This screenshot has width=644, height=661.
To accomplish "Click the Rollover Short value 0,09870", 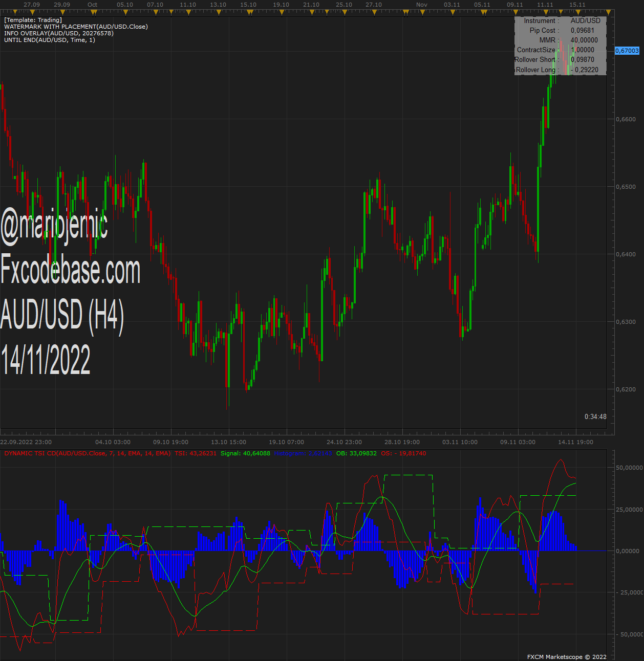I will point(583,59).
